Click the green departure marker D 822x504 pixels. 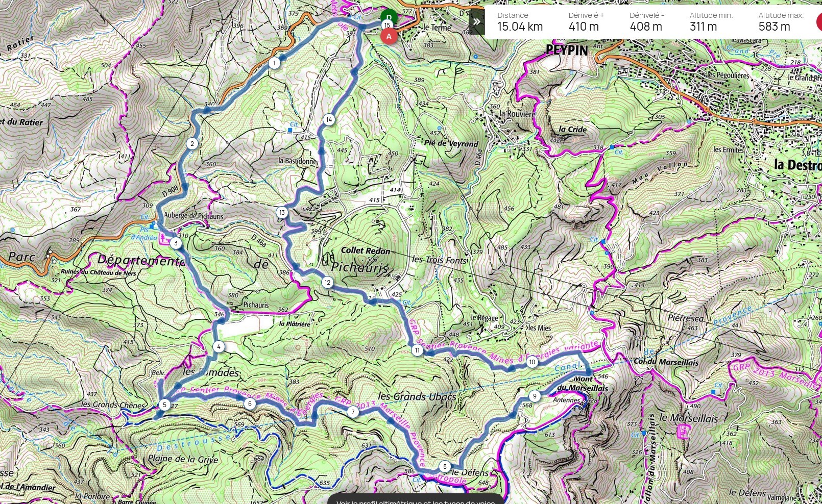[x=389, y=16]
